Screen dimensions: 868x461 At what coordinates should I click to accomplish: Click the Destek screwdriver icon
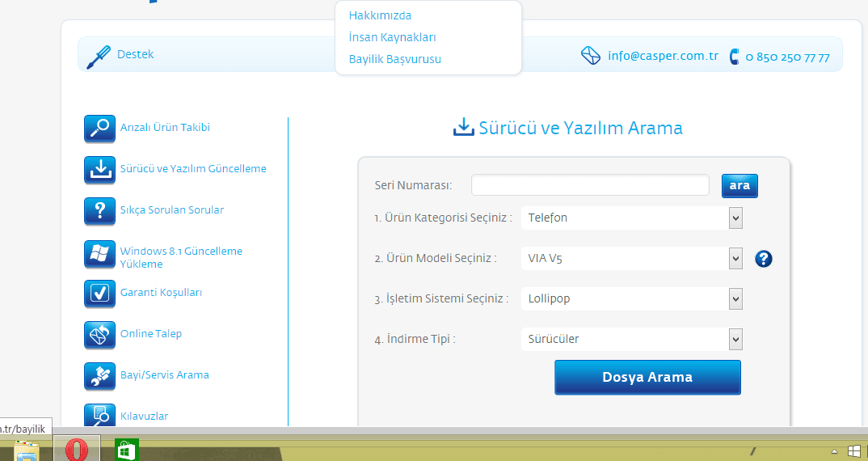(x=99, y=57)
